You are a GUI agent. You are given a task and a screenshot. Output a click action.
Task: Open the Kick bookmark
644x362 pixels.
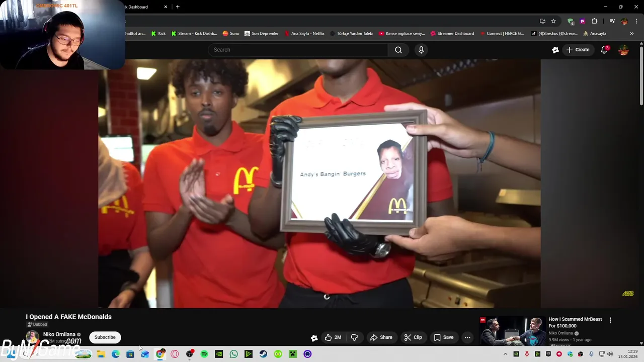click(x=158, y=34)
